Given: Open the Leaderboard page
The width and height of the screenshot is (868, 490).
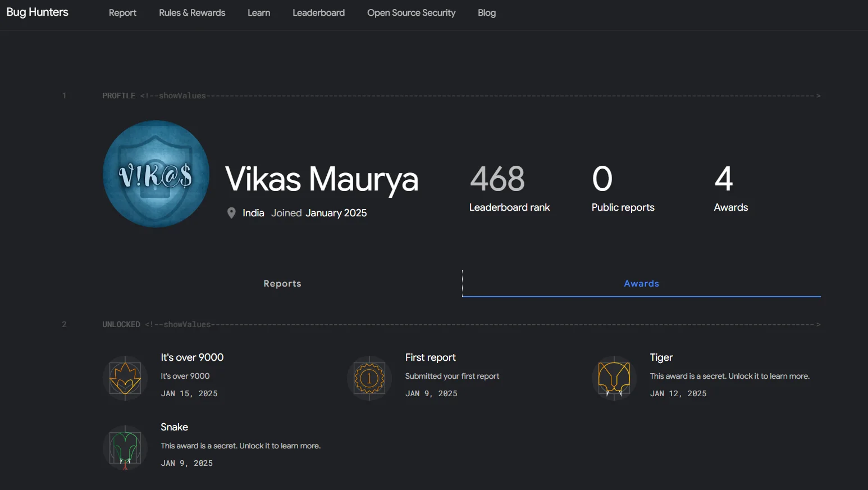Looking at the screenshot, I should pos(318,13).
